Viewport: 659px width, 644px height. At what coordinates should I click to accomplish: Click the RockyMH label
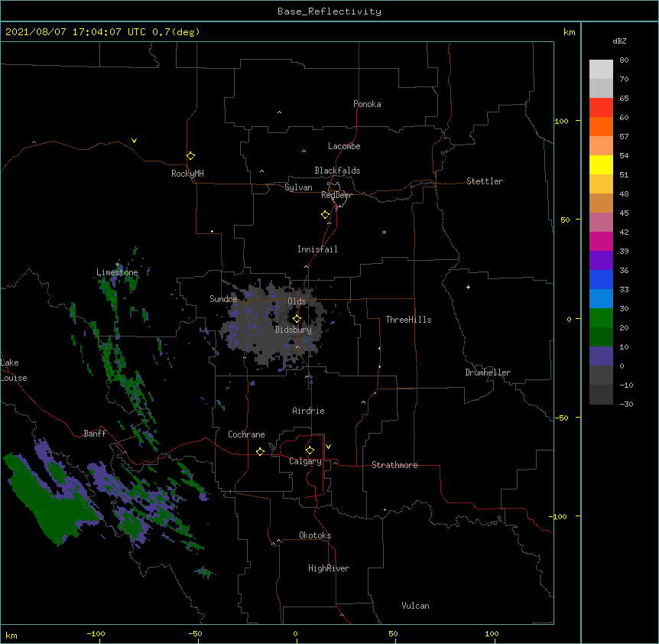pyautogui.click(x=187, y=174)
